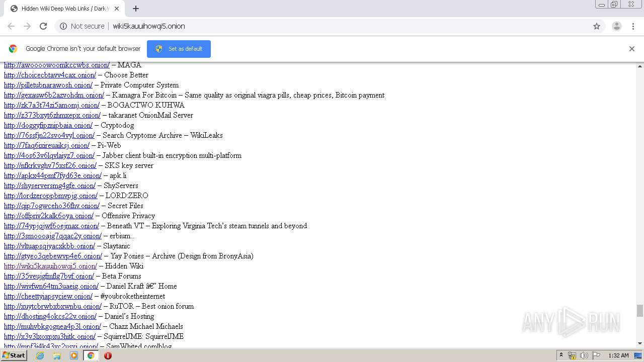Click the 'BOGACTWO KUHWA' description text
The height and width of the screenshot is (362, 644).
[x=146, y=105]
